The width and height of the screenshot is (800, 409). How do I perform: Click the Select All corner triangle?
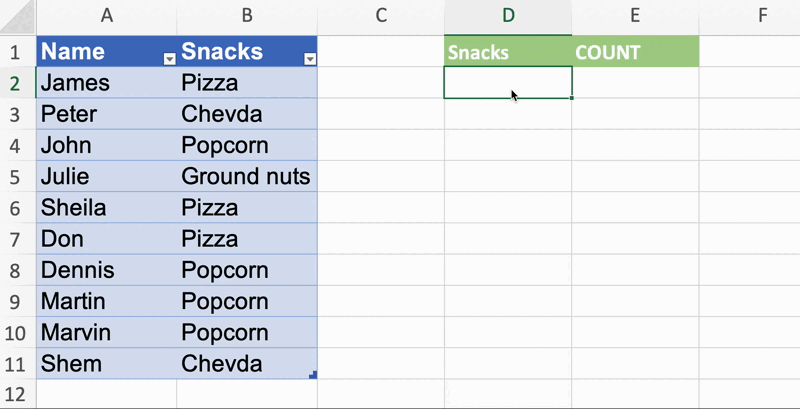[x=18, y=16]
